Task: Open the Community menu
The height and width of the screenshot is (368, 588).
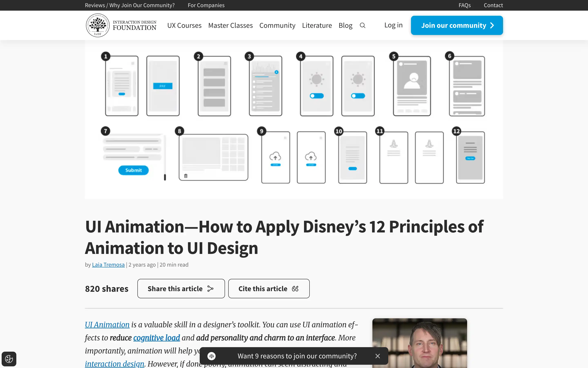Action: coord(277,25)
